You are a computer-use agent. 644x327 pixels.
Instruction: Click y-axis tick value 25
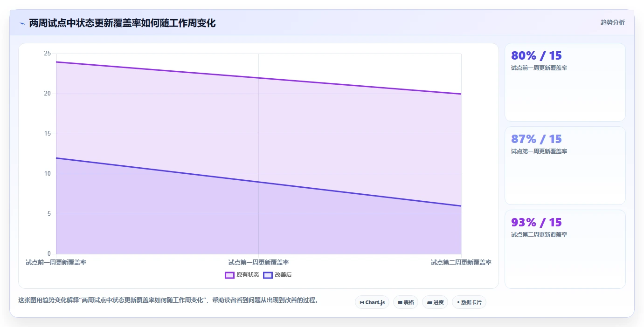click(x=47, y=54)
